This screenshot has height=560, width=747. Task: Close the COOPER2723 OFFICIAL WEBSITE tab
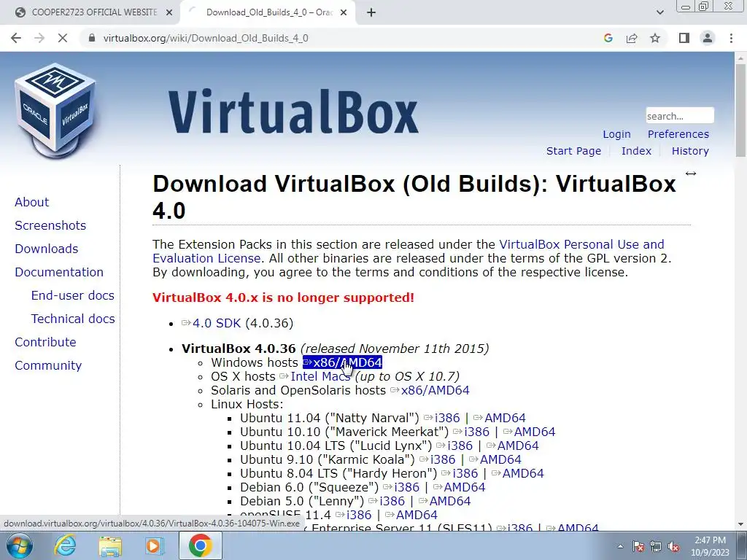[x=169, y=13]
